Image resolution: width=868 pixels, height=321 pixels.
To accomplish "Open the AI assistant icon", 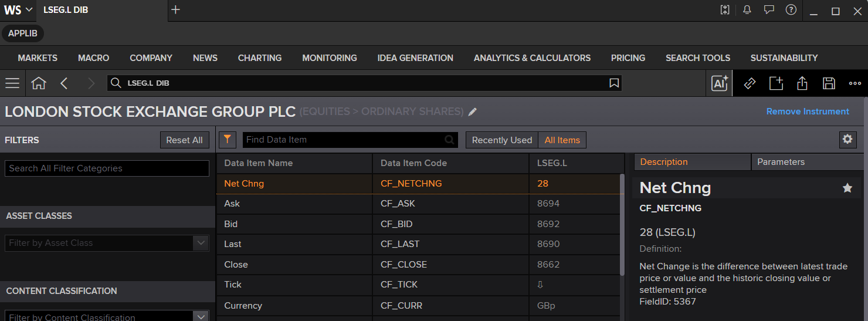I will (x=720, y=83).
